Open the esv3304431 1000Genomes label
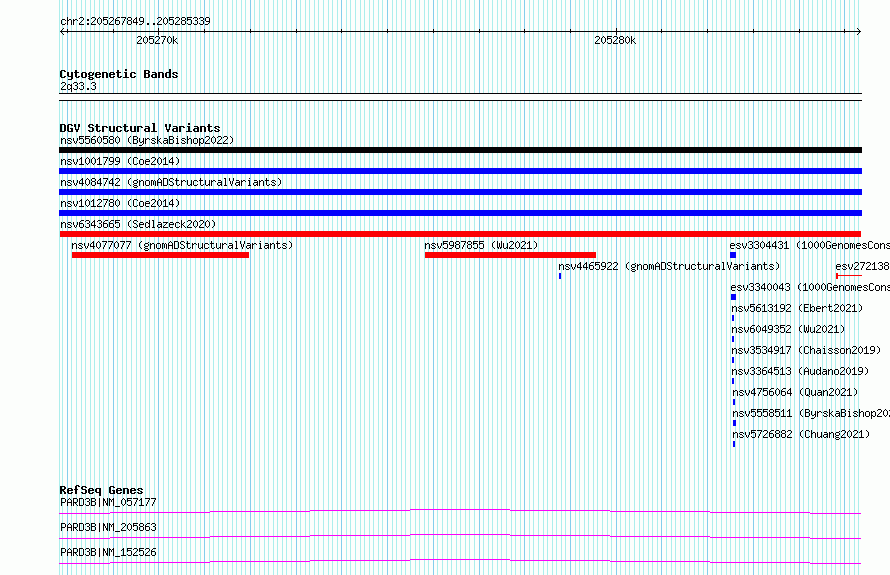The width and height of the screenshot is (890, 575). coord(809,245)
